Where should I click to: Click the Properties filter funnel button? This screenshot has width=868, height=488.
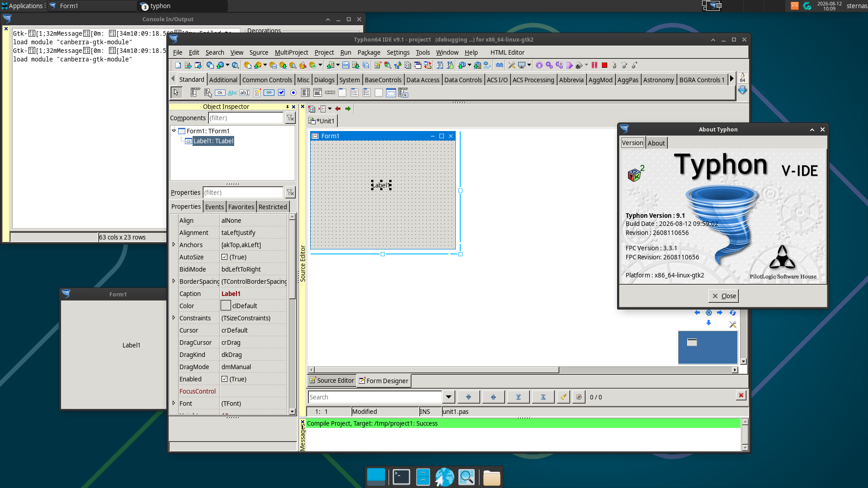click(290, 192)
